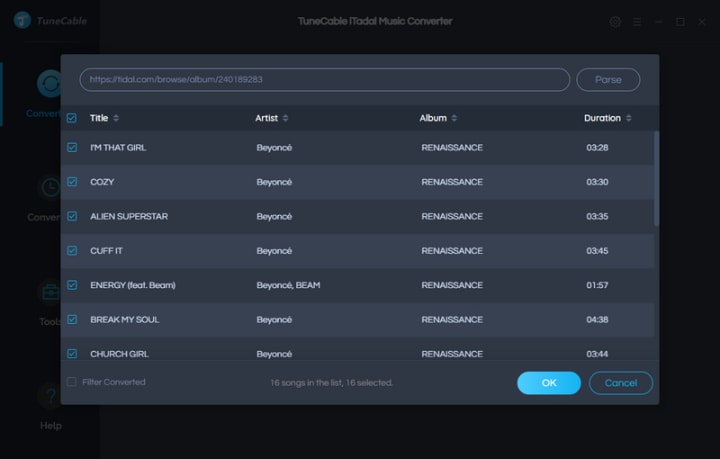Open the hamburger menu in the title bar

point(637,22)
